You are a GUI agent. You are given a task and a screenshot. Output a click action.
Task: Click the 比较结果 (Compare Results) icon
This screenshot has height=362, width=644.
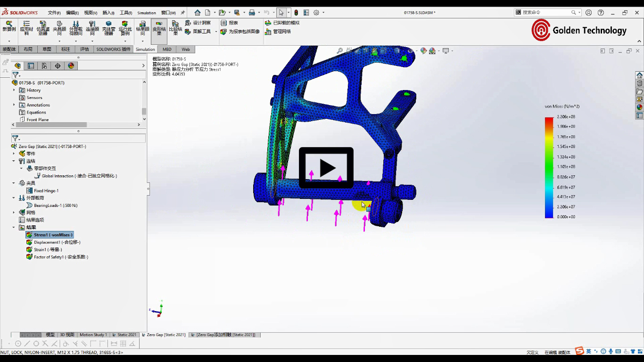coord(175,27)
